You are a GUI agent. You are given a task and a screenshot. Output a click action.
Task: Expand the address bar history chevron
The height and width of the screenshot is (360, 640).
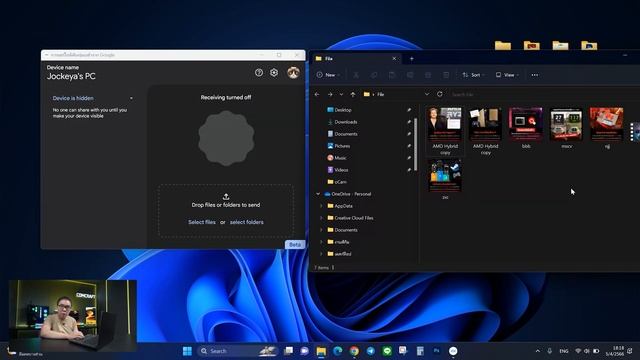(x=427, y=94)
